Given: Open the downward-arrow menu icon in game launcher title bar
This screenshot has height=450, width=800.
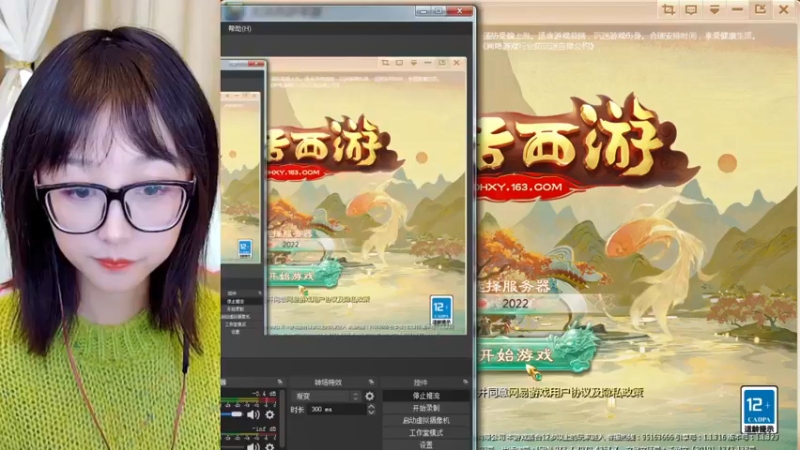Looking at the screenshot, I should point(714,10).
